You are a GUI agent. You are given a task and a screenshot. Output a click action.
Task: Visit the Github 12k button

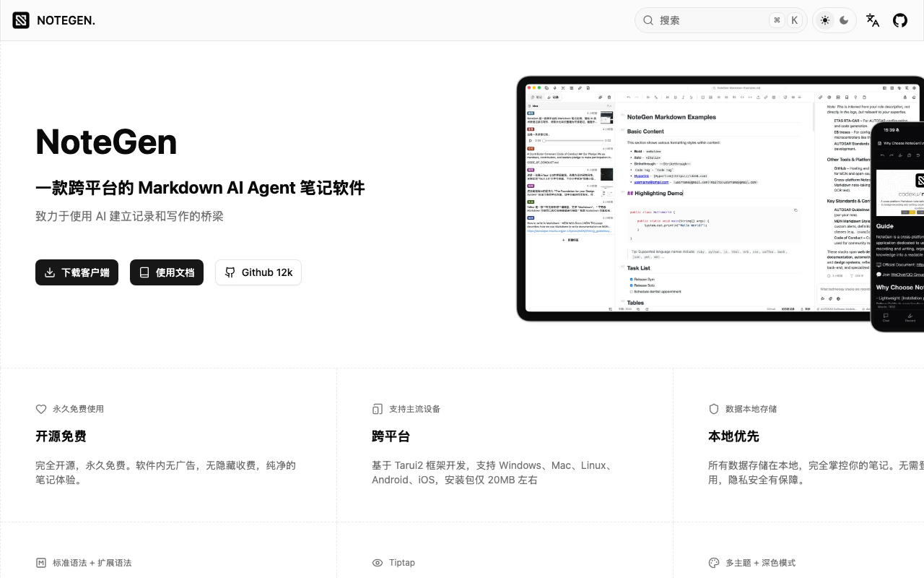258,272
